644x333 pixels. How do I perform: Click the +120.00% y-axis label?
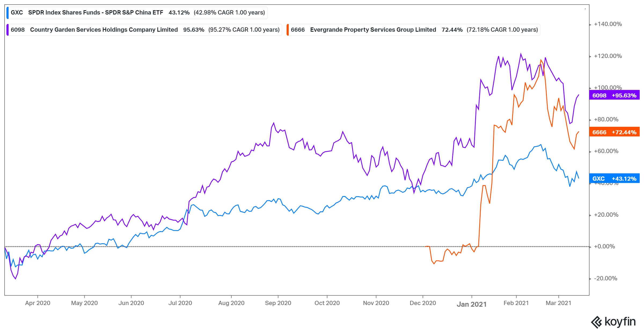[x=608, y=56]
